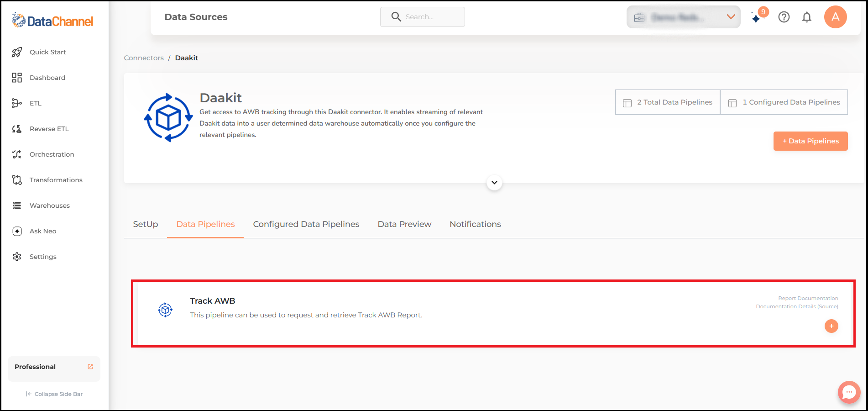Open the notifications bell icon
This screenshot has height=411, width=868.
(x=807, y=17)
